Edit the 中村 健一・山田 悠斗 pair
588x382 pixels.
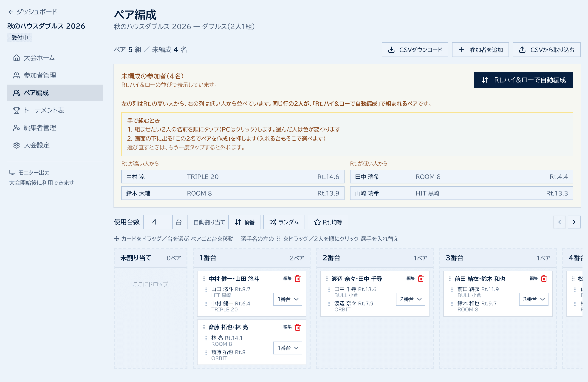click(287, 278)
